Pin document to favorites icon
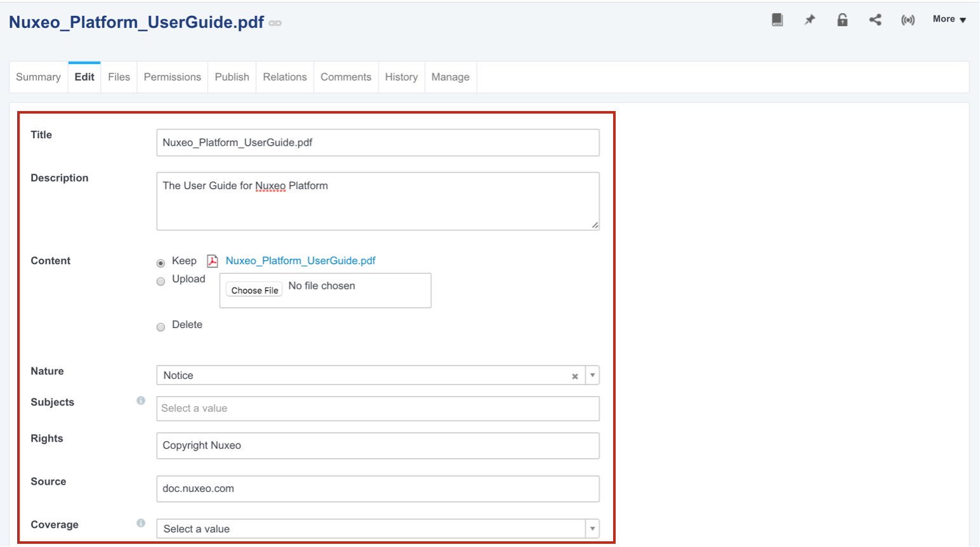 (x=810, y=20)
